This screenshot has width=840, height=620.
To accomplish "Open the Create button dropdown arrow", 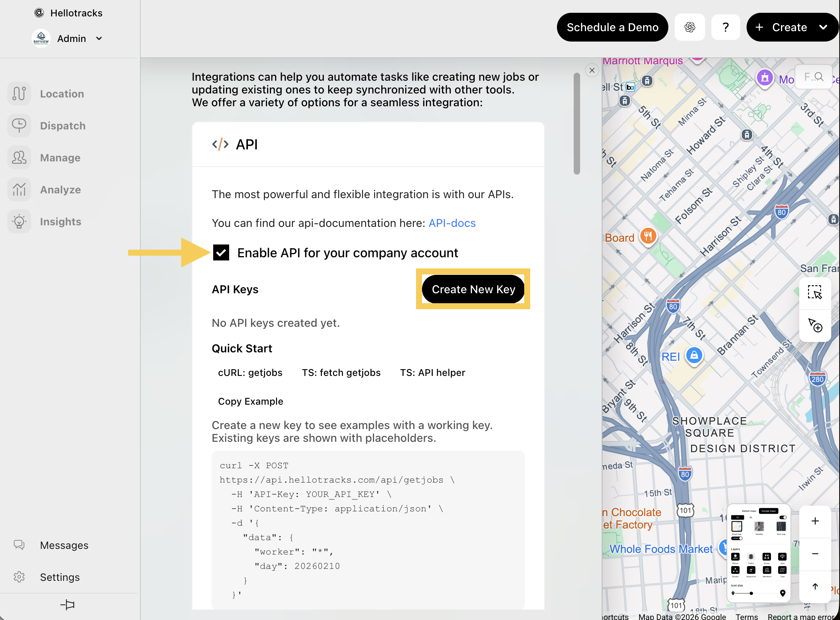I will [x=823, y=27].
